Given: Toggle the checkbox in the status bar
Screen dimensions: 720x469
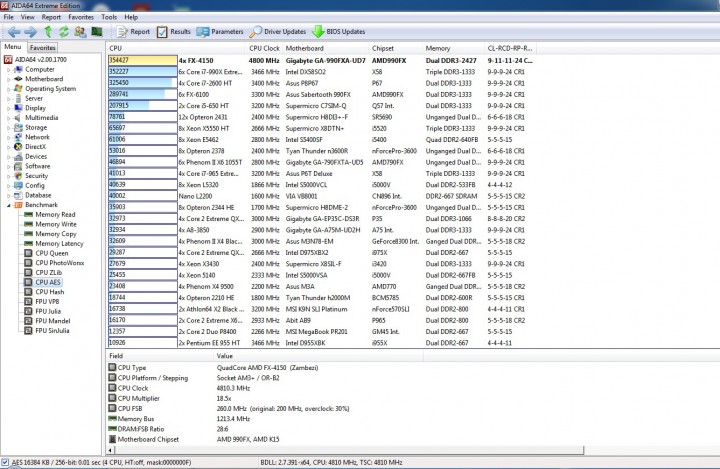Looking at the screenshot, I should [5, 462].
